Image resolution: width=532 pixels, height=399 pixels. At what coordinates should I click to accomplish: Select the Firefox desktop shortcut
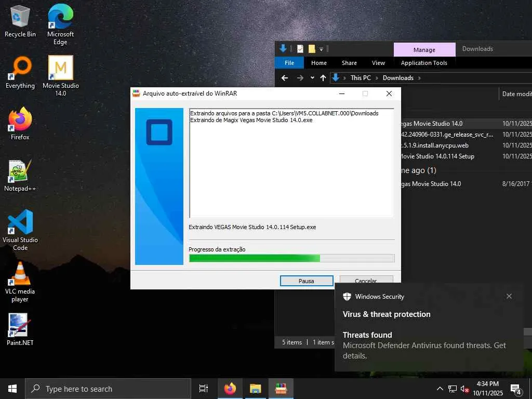coord(20,124)
